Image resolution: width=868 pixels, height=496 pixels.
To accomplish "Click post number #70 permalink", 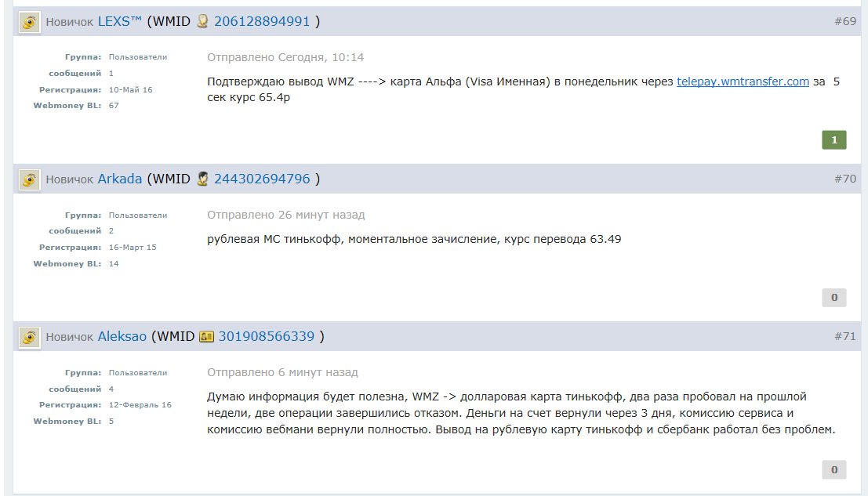I will tap(845, 179).
